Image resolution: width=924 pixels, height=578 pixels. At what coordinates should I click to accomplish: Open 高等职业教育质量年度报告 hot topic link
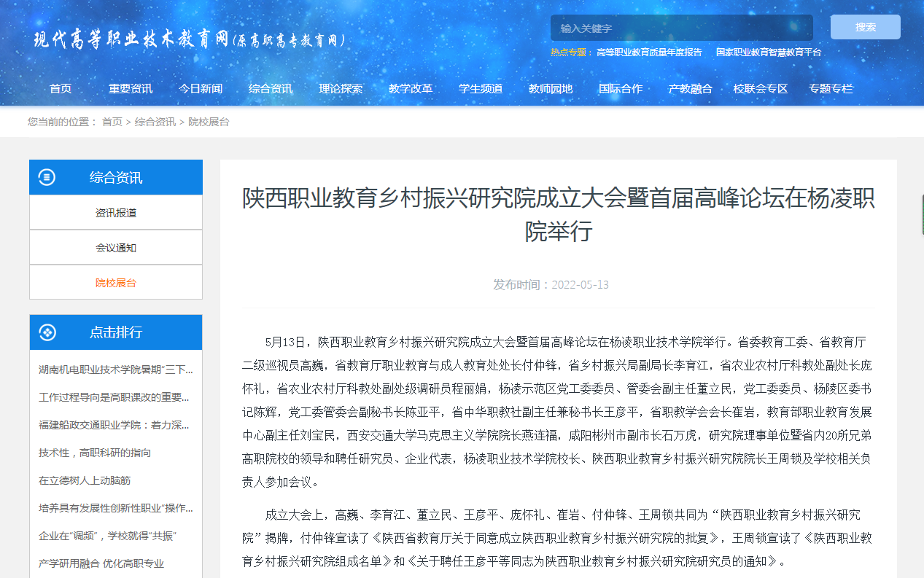[x=649, y=52]
